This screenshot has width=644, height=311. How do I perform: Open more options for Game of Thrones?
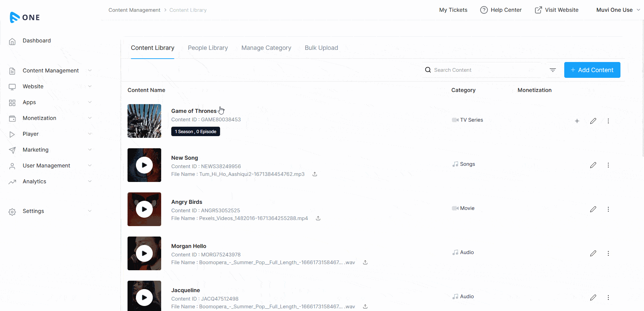coord(608,121)
